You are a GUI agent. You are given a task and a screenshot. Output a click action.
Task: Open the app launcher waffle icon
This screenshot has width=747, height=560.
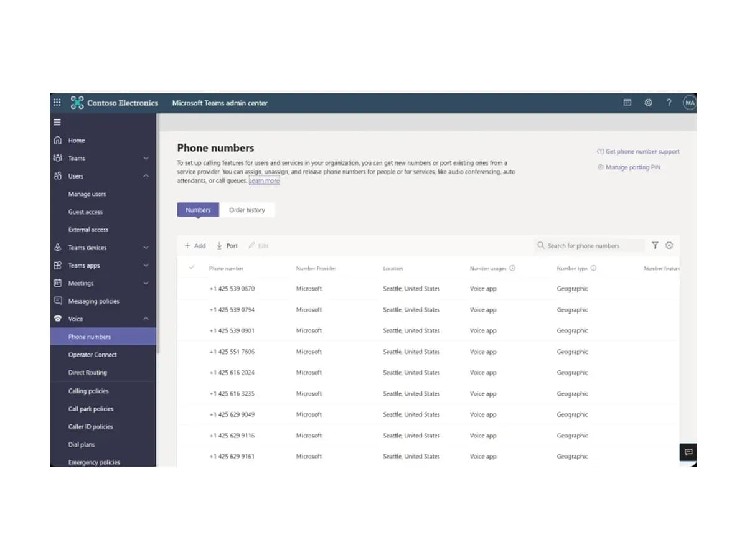57,103
